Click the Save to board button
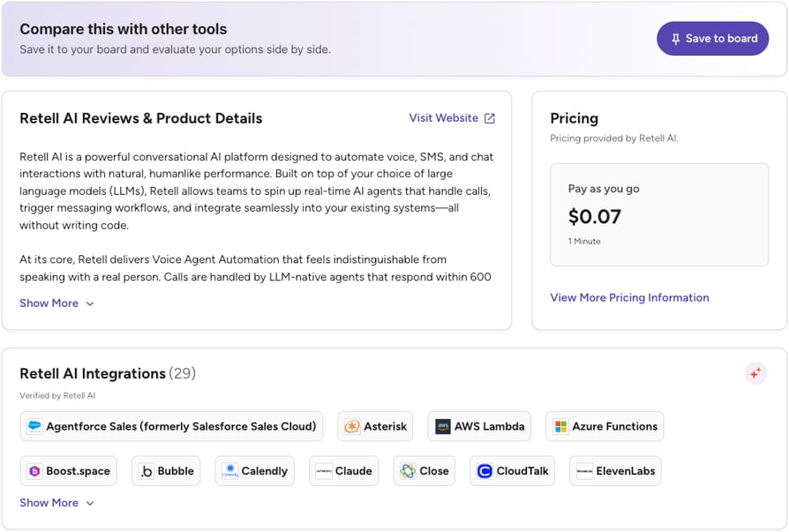The image size is (789, 532). click(712, 39)
